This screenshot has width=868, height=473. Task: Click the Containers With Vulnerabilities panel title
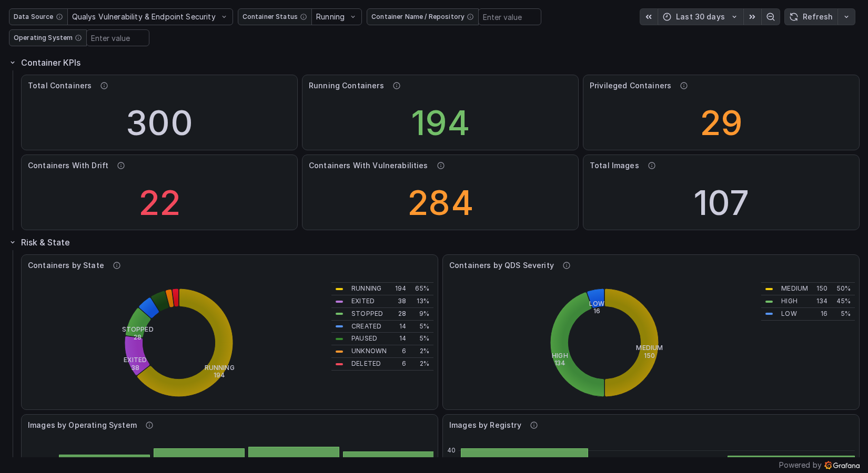[368, 166]
